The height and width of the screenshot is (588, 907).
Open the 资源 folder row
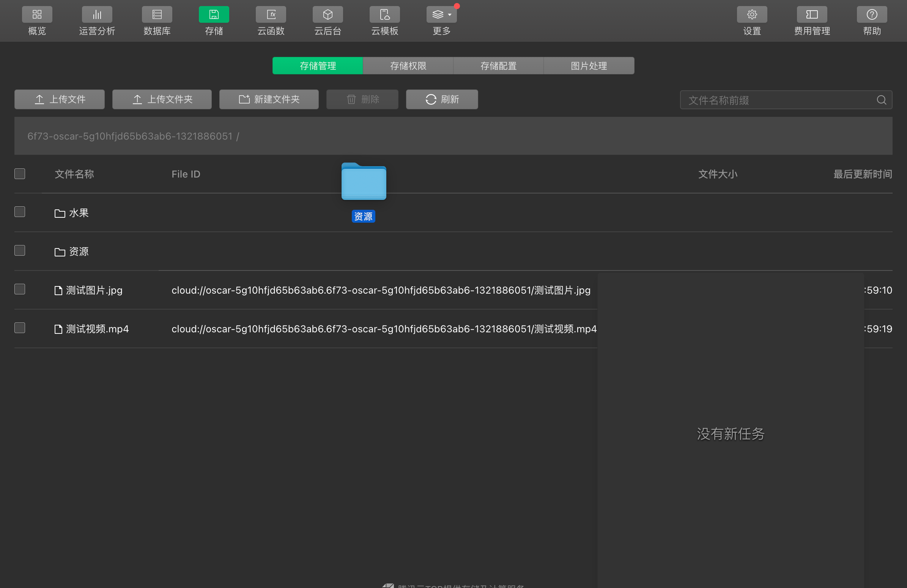pyautogui.click(x=79, y=252)
